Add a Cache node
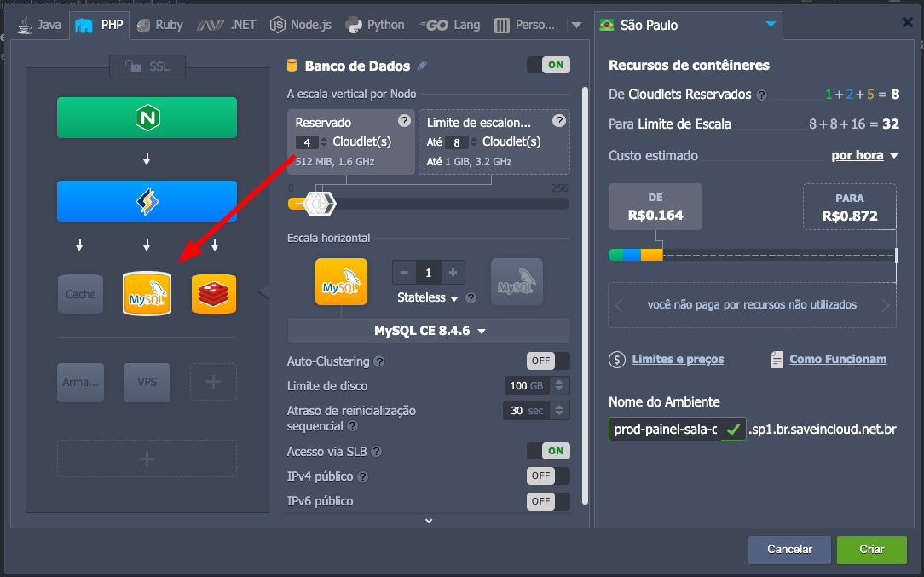The height and width of the screenshot is (577, 924). (x=81, y=294)
